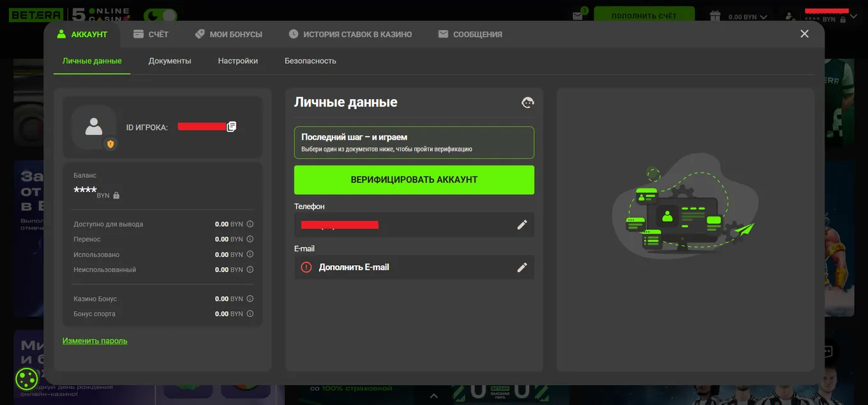Click the red E-mail warning icon

(x=306, y=267)
